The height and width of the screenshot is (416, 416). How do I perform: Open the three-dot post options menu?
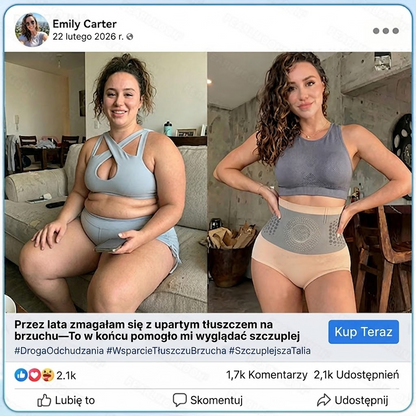(386, 31)
